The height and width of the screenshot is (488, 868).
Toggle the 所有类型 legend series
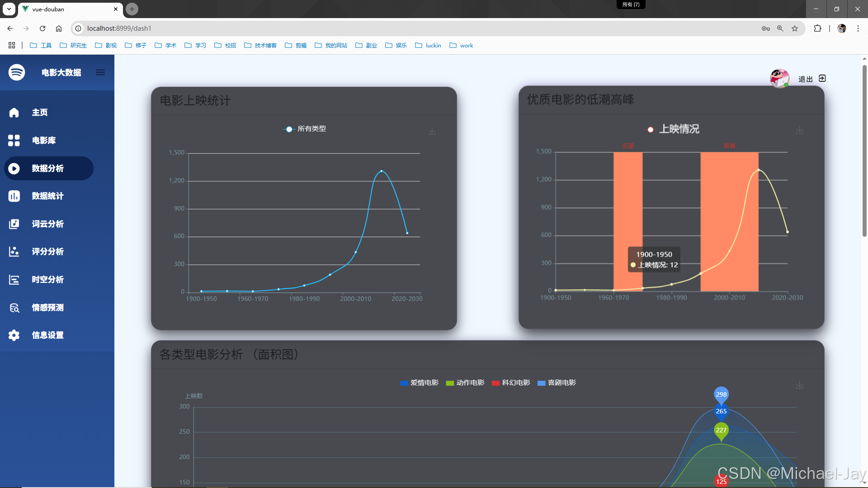pos(305,129)
